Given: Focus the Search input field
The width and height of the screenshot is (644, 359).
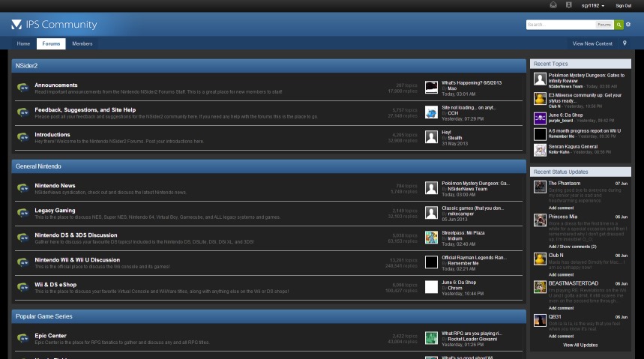Looking at the screenshot, I should click(x=561, y=25).
